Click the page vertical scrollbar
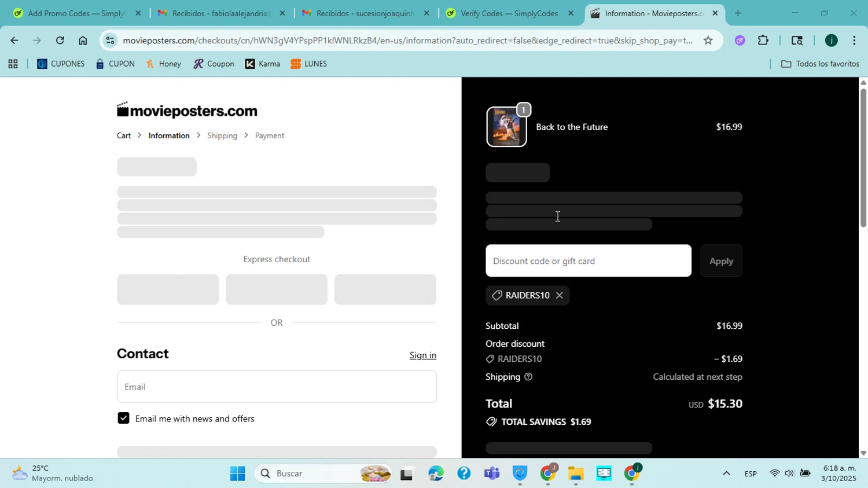The height and width of the screenshot is (488, 868). (863, 157)
